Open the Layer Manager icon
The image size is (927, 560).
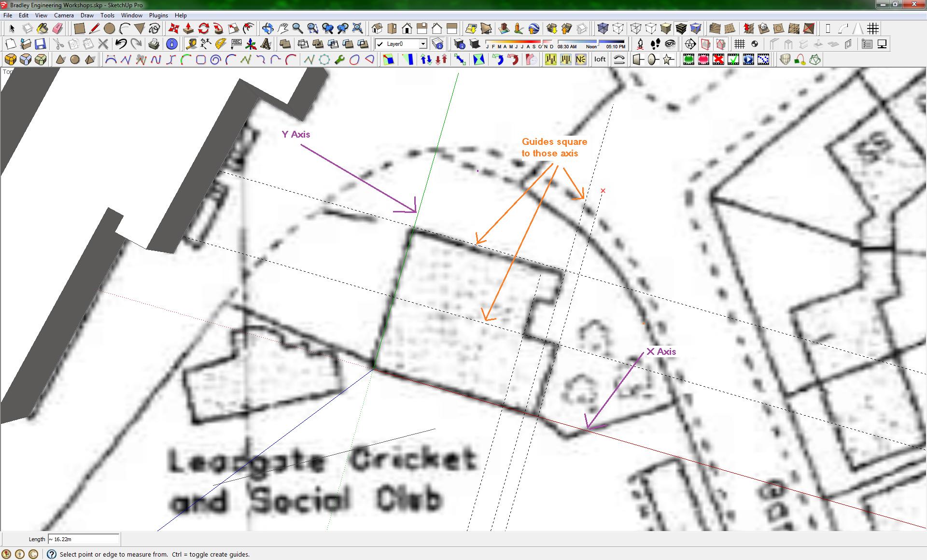(437, 44)
